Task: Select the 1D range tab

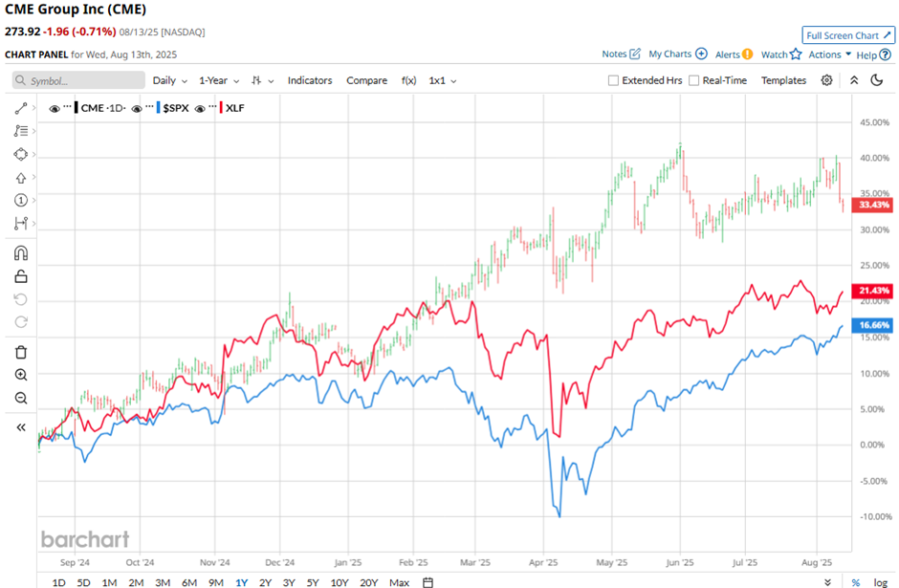Action: (58, 582)
